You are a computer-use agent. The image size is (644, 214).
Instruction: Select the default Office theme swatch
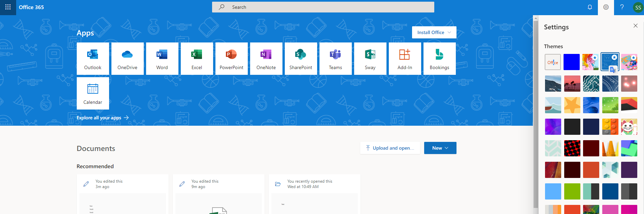coord(553,62)
